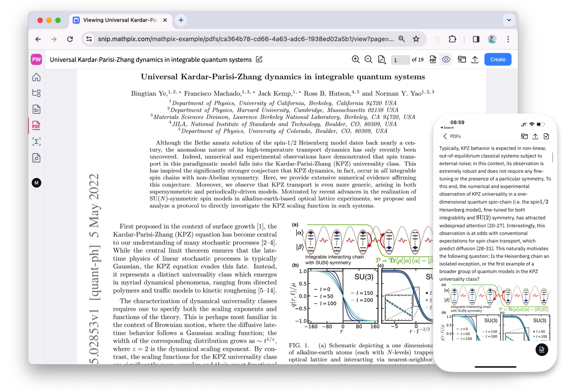Image resolution: width=570 pixels, height=392 pixels.
Task: Open the move-to-folder tool in the toolbar
Action: point(462,60)
